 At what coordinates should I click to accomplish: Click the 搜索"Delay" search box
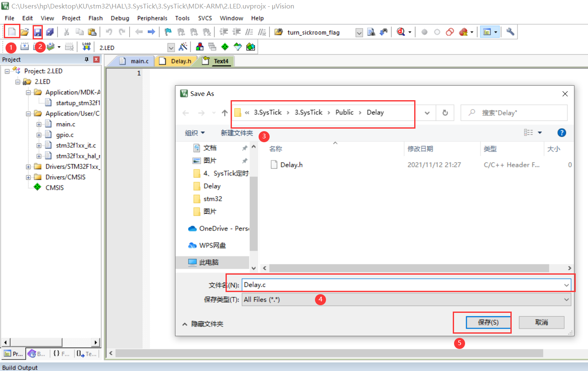tap(514, 113)
